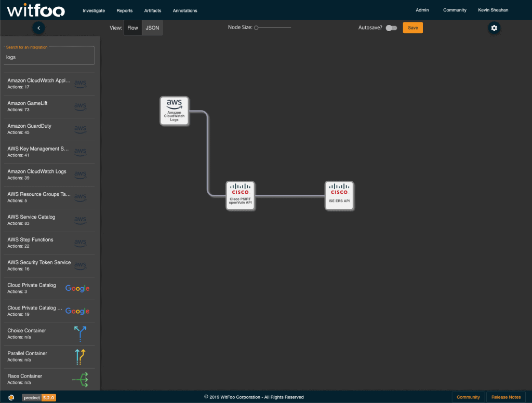Select AWS Key Management S… integration
This screenshot has width=532, height=403.
click(x=38, y=149)
